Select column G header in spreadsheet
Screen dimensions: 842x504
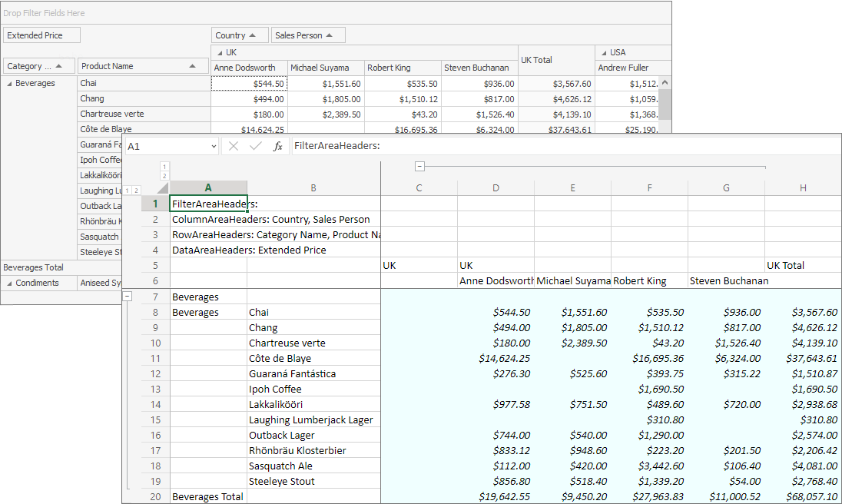click(726, 188)
